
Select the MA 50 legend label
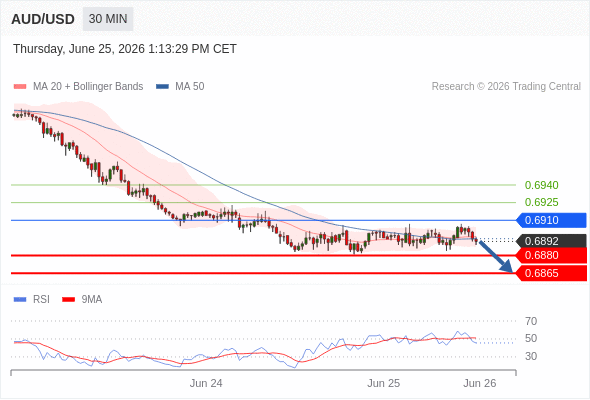[190, 87]
